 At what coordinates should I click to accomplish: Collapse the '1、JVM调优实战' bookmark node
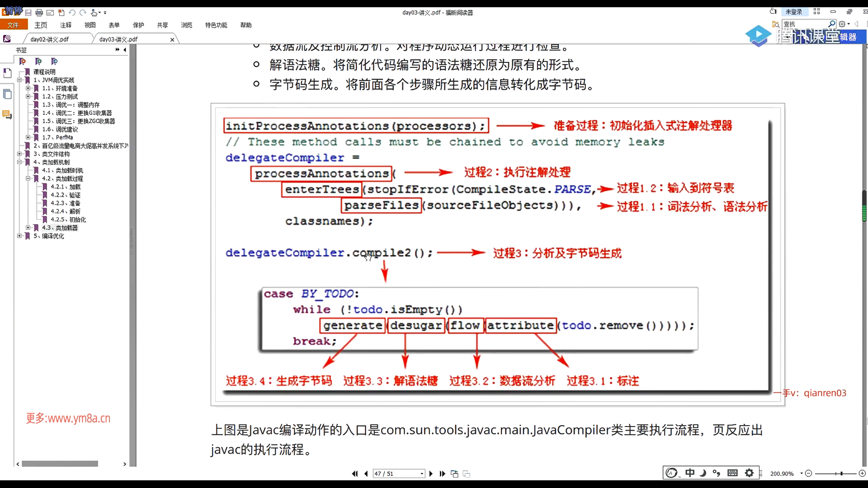click(x=19, y=80)
